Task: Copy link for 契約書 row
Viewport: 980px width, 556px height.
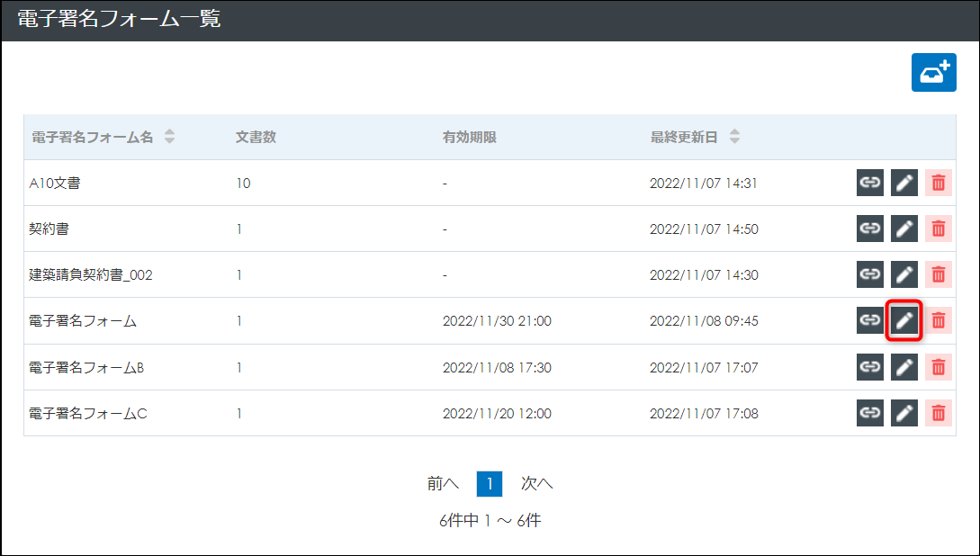Action: click(x=870, y=229)
